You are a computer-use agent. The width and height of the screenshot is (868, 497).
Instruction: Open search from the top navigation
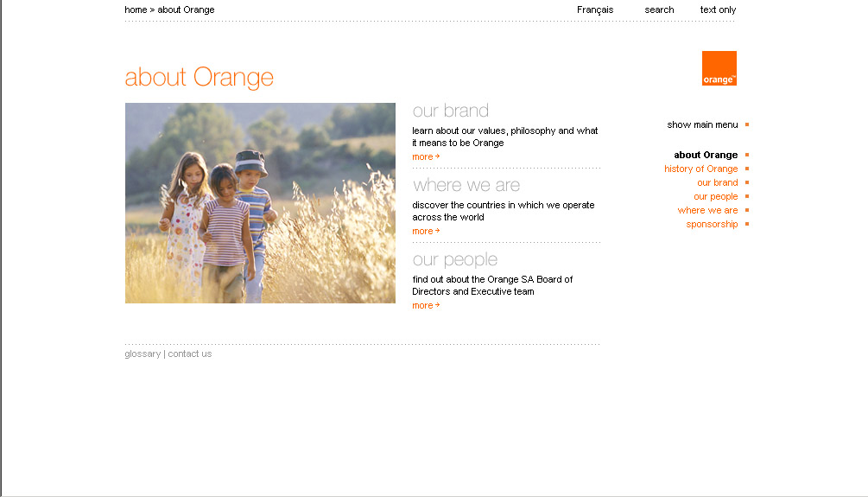click(659, 10)
